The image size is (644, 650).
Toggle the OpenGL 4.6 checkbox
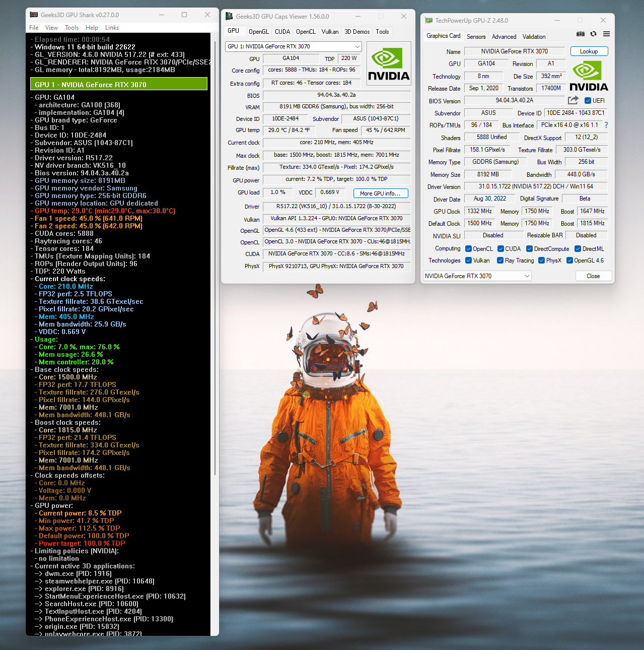[569, 260]
